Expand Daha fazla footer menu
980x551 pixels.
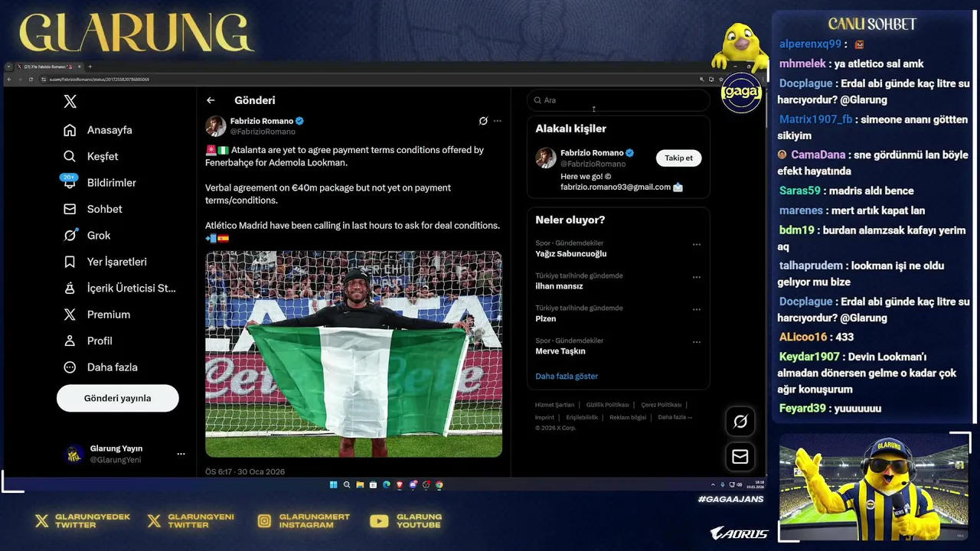click(675, 418)
